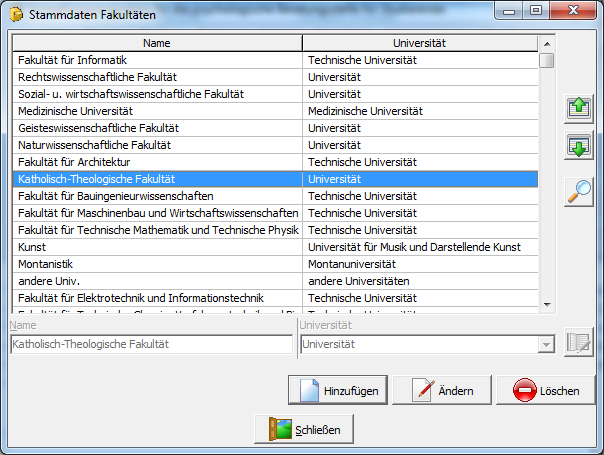Click scrollbar up arrow in list
This screenshot has width=604, height=455.
[x=547, y=44]
